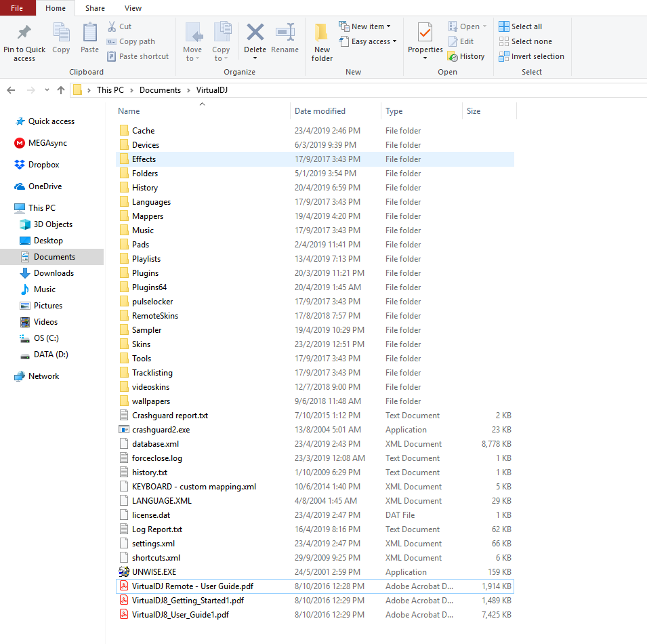Click the Up arrow navigation button
Screen dimensions: 647x644
(61, 90)
